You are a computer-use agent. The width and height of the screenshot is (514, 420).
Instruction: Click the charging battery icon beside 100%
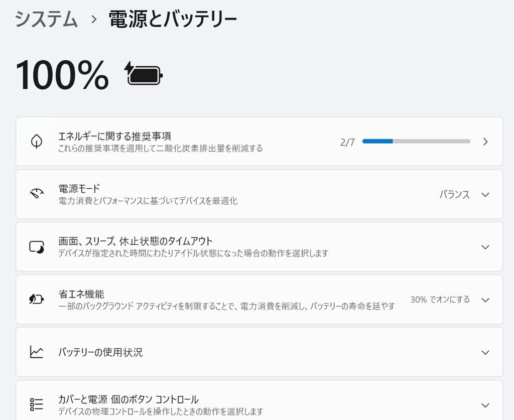coord(144,74)
